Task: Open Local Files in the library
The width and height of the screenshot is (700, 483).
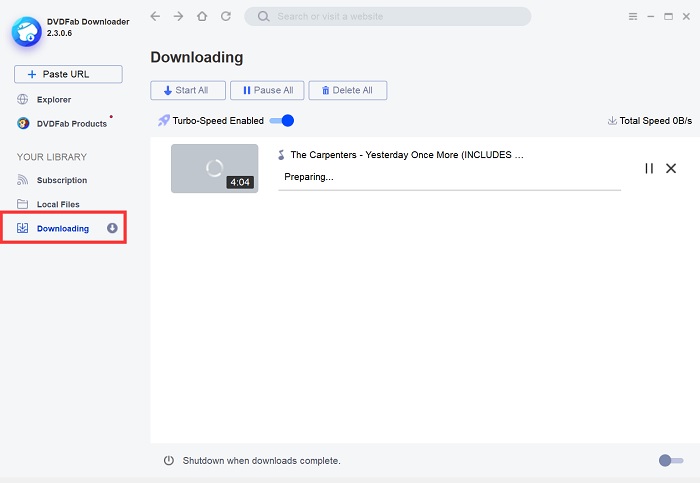Action: pos(58,204)
